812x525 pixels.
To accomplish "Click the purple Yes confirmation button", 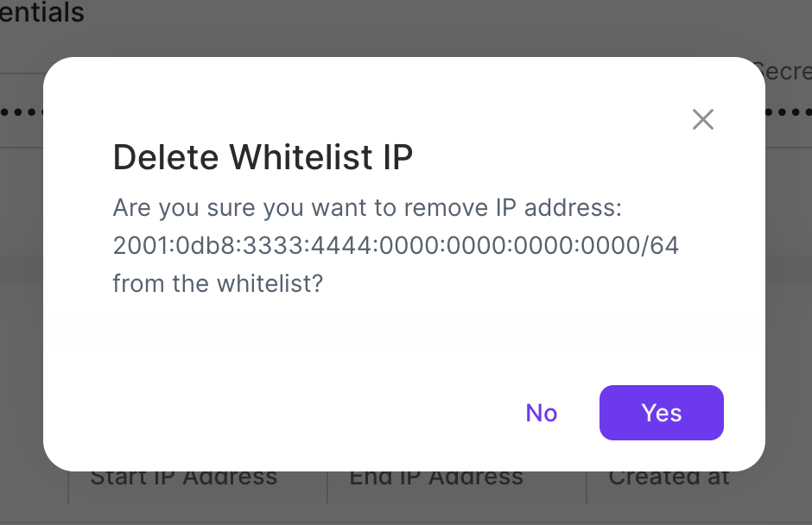I will [661, 413].
